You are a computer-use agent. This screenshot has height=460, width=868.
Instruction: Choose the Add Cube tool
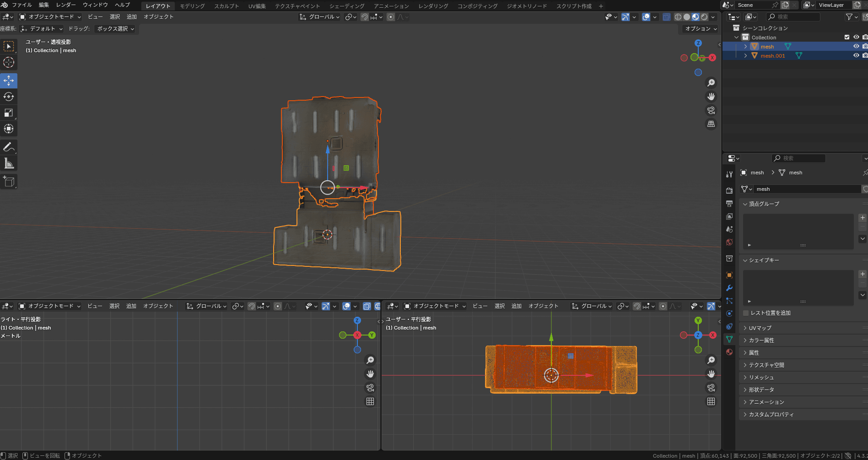point(9,182)
